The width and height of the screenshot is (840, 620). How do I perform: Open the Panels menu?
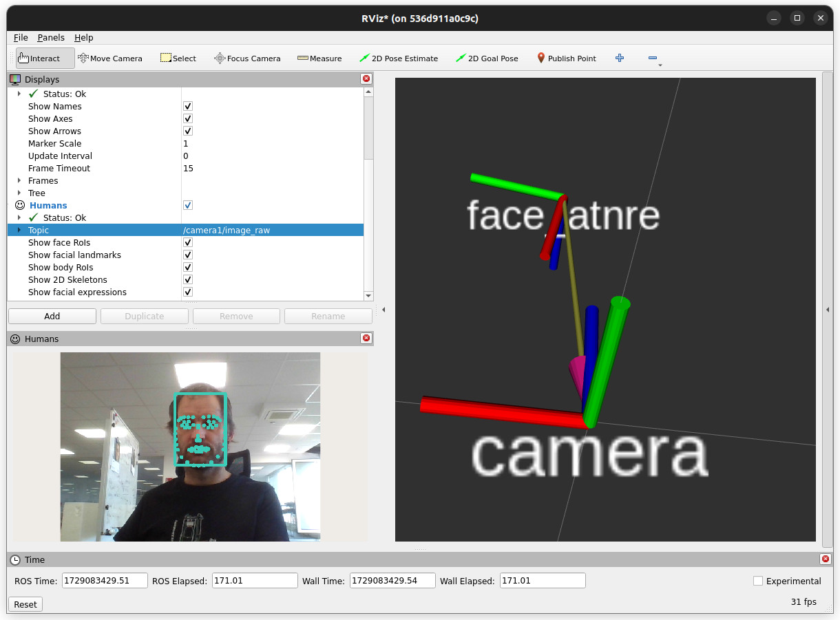click(x=51, y=38)
